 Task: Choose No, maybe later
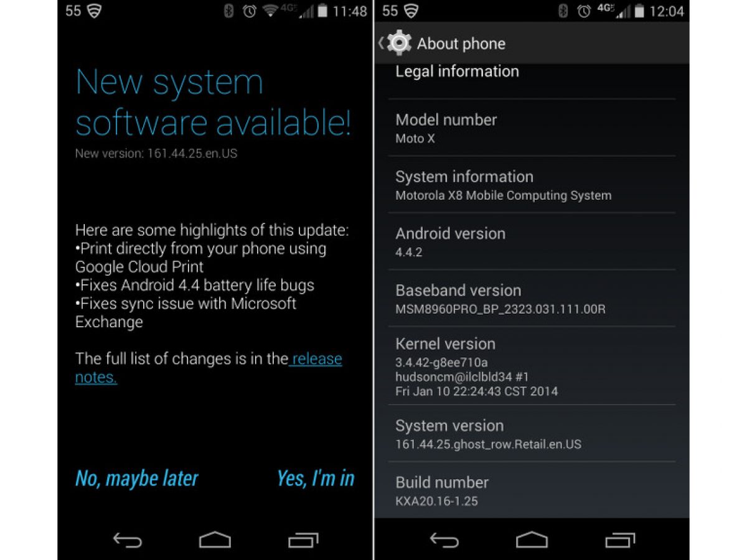point(136,478)
